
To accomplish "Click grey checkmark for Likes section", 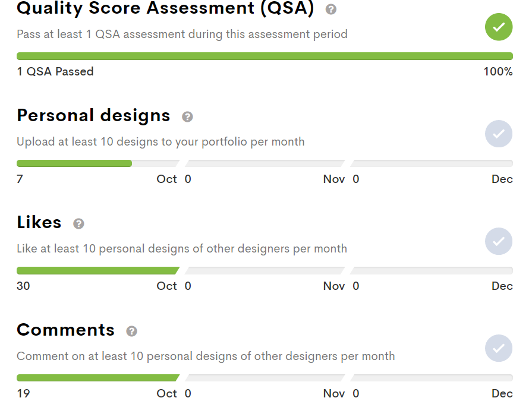I will point(498,241).
